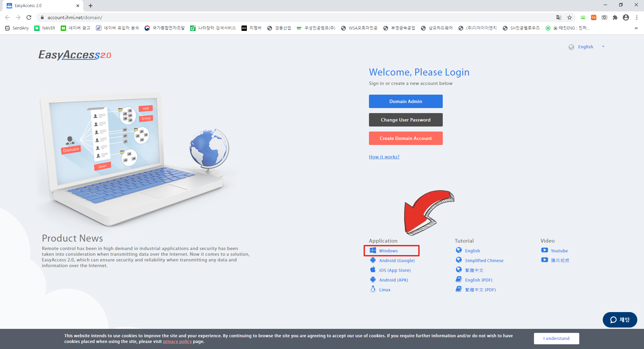
Task: Click the iOS App Store apple icon
Action: click(x=373, y=270)
